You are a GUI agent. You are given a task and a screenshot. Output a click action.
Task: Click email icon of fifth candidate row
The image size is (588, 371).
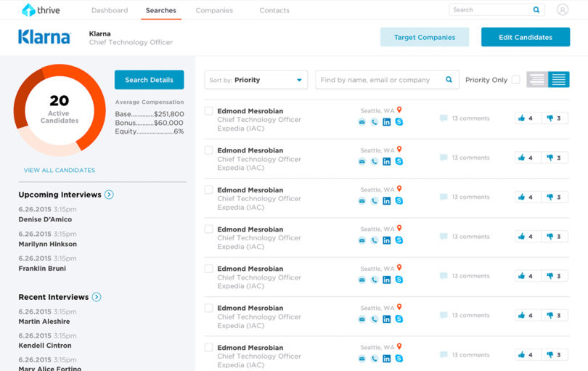pos(362,280)
